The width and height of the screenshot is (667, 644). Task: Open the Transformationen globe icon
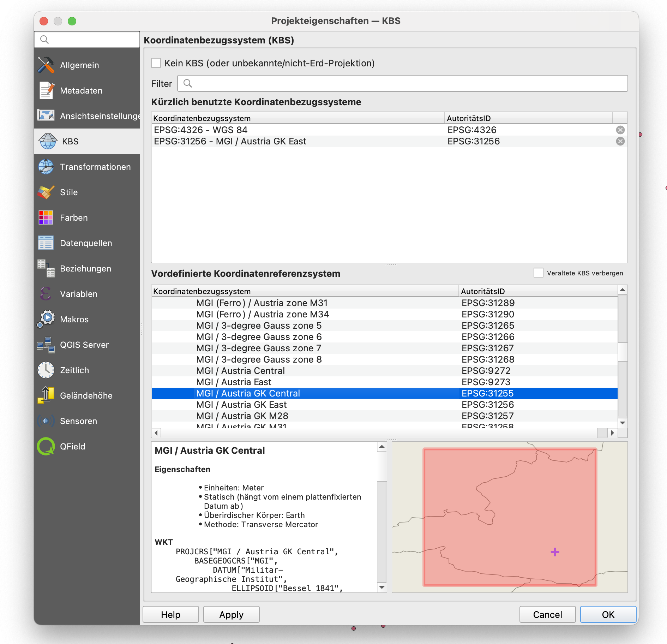(46, 167)
